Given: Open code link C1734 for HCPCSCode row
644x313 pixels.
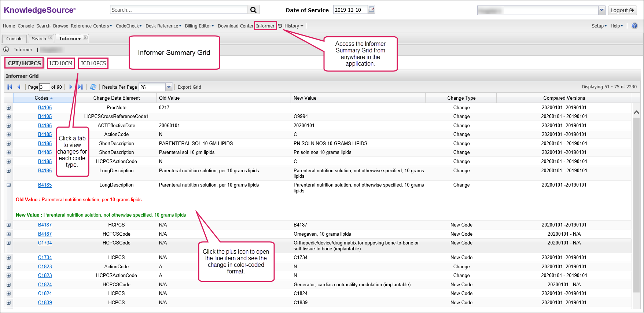Looking at the screenshot, I should (x=45, y=243).
